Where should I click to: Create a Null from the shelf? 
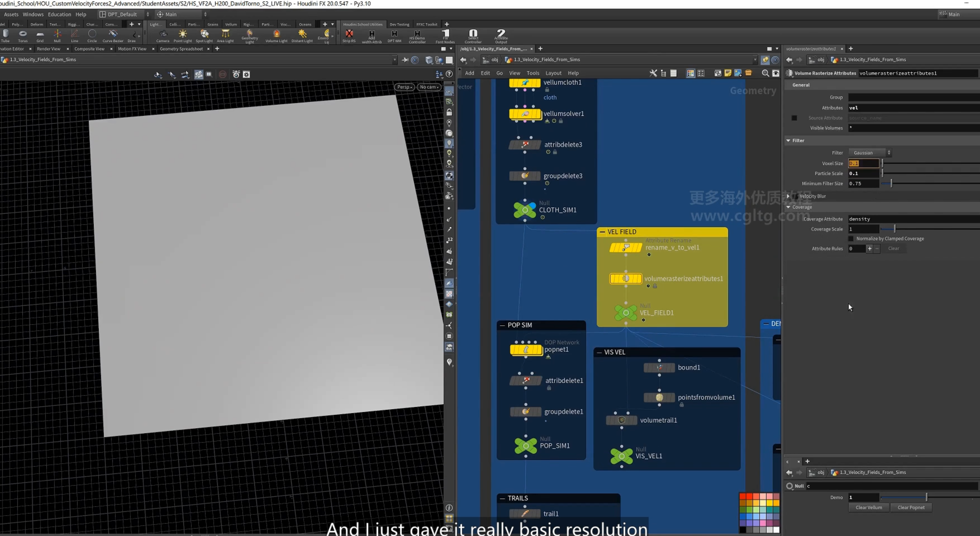[57, 36]
